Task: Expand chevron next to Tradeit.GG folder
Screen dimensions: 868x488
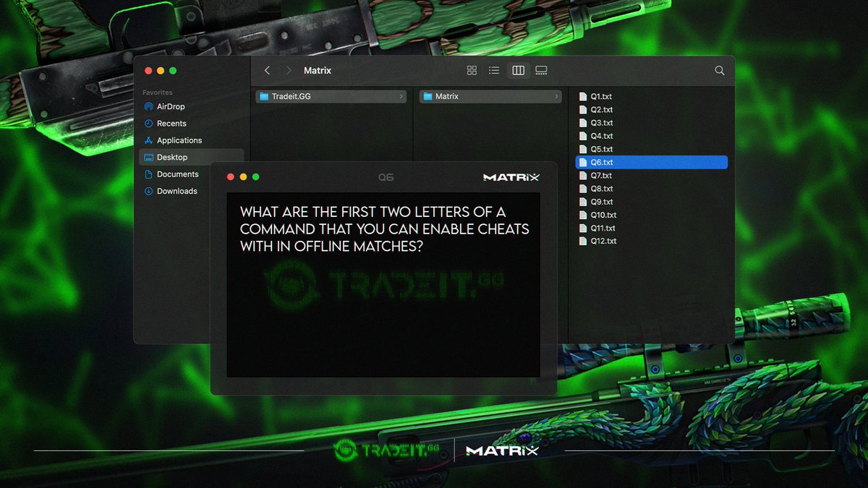Action: (x=401, y=96)
